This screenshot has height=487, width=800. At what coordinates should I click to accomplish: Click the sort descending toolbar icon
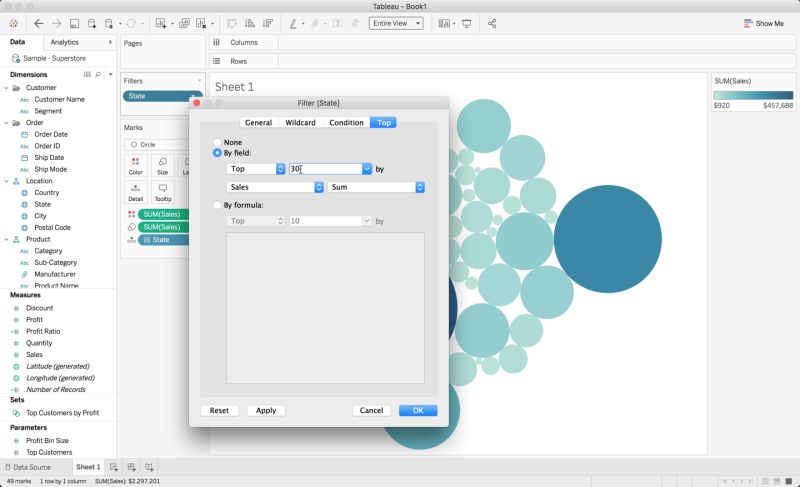click(x=268, y=23)
